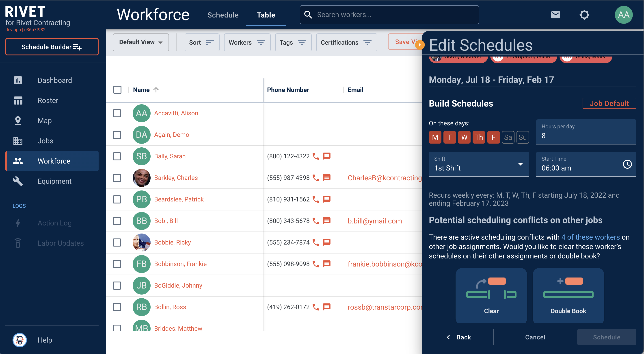Viewport: 644px width, 354px height.
Task: Open Barkley, Charles profile photo
Action: pyautogui.click(x=141, y=178)
